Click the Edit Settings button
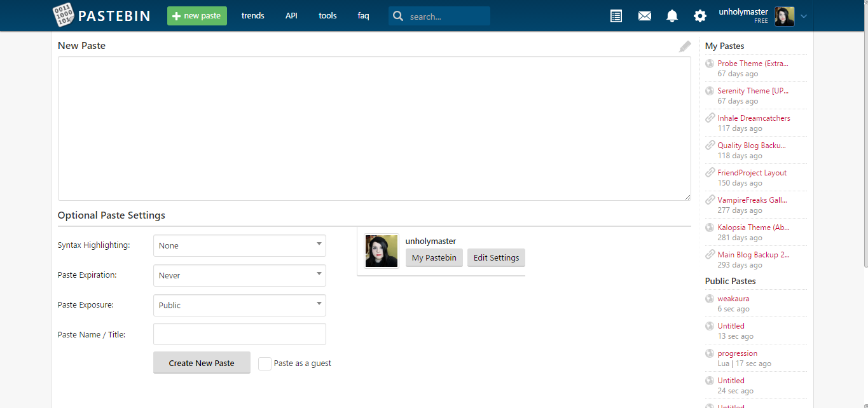This screenshot has width=868, height=408. (x=496, y=257)
